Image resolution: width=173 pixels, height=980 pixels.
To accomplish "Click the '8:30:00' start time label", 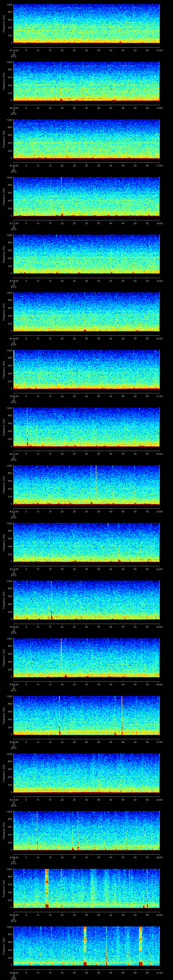I will pyautogui.click(x=14, y=972).
